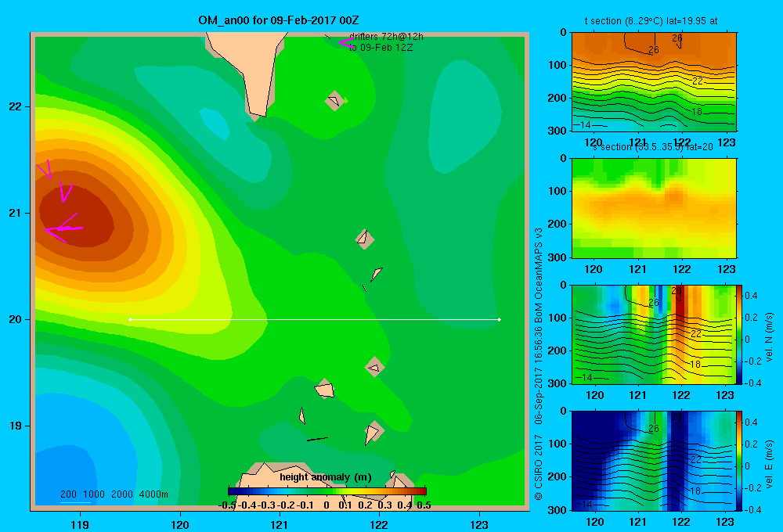Click the magenta drifter track cluster near 20.9N

(x=63, y=228)
